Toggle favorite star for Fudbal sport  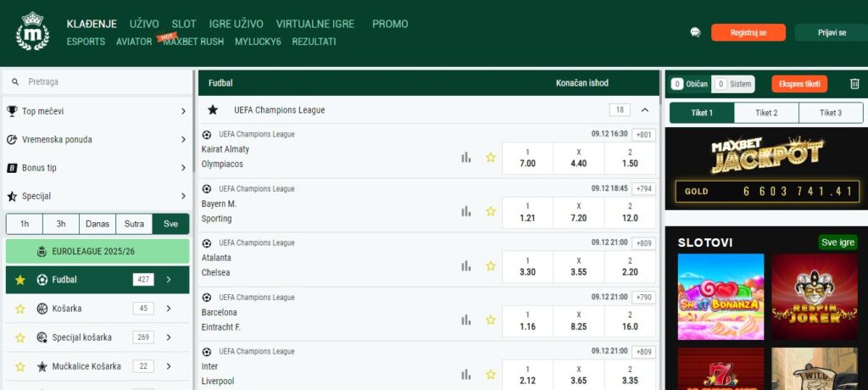(20, 280)
